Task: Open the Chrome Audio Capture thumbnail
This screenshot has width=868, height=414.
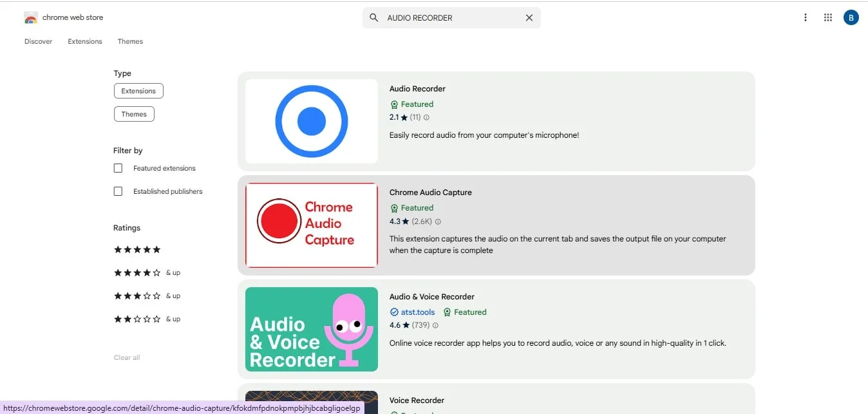Action: coord(312,225)
